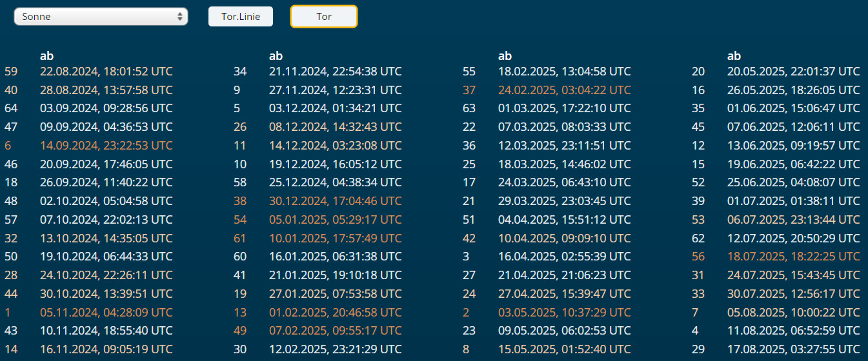This screenshot has height=361, width=868.
Task: Select the 14.09.2024, 23:22:53 UTC entry
Action: [106, 146]
